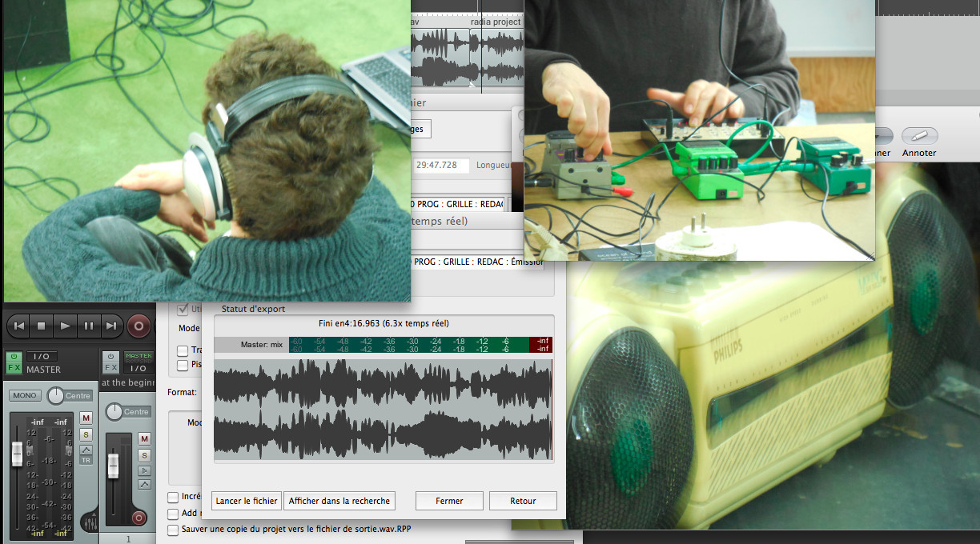Click the 29:47.728 time field
The height and width of the screenshot is (544, 980).
pos(441,165)
